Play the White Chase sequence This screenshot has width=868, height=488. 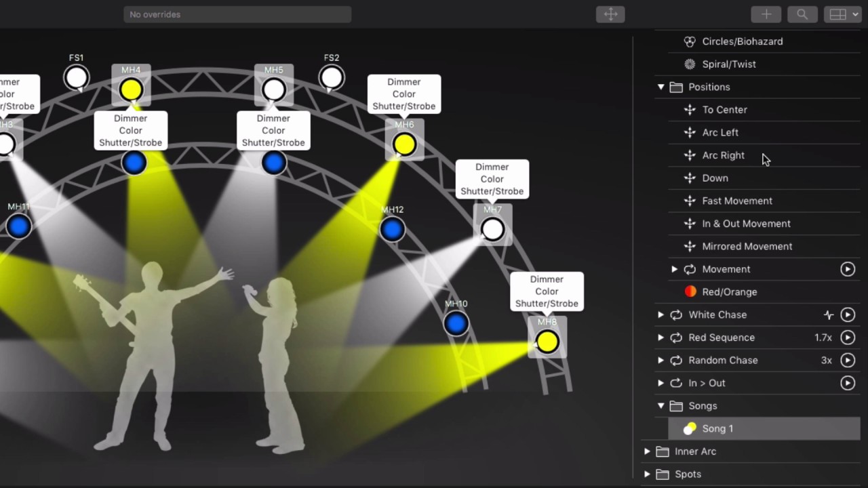848,314
